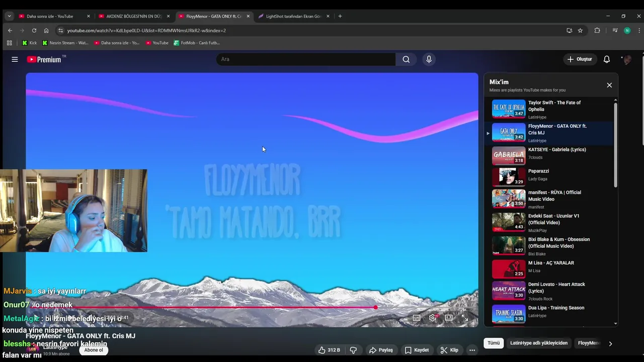Open the YouTube bookmark in bookmarks bar

point(157,43)
